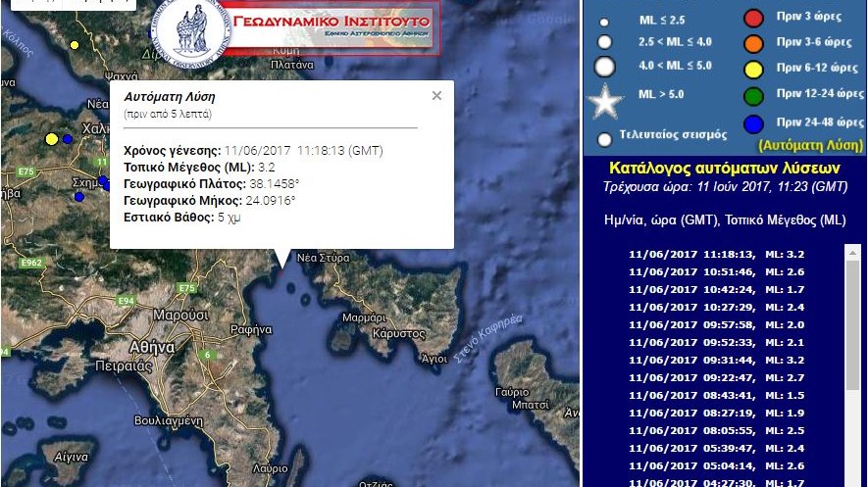868x487 pixels.
Task: Select the lower dark ring marker offshore
Action: pyautogui.click(x=305, y=300)
